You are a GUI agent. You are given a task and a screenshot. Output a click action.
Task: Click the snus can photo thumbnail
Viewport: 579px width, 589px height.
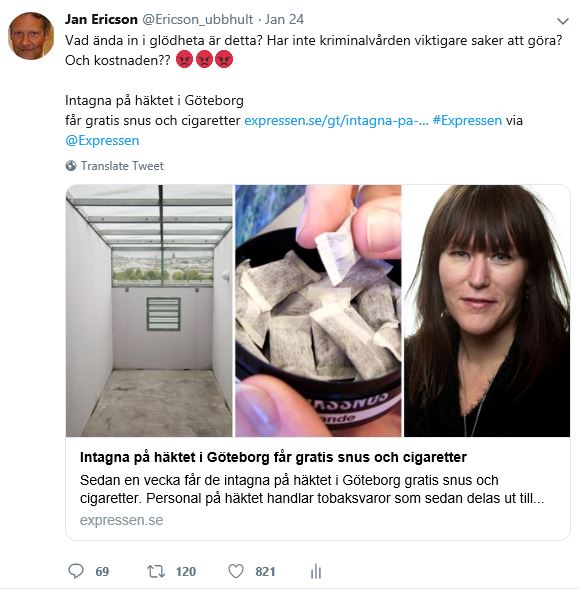[318, 311]
